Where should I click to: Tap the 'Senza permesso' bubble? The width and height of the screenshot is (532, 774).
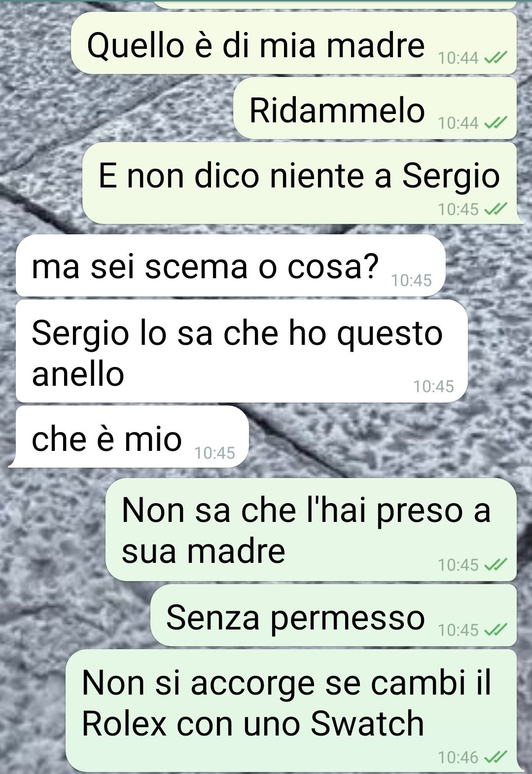click(333, 615)
